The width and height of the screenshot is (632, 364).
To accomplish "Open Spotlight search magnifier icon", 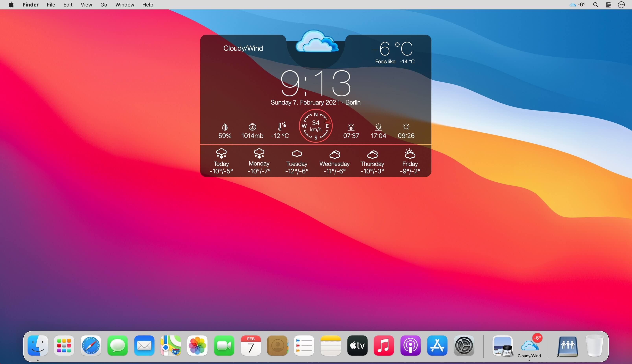I will pos(595,5).
